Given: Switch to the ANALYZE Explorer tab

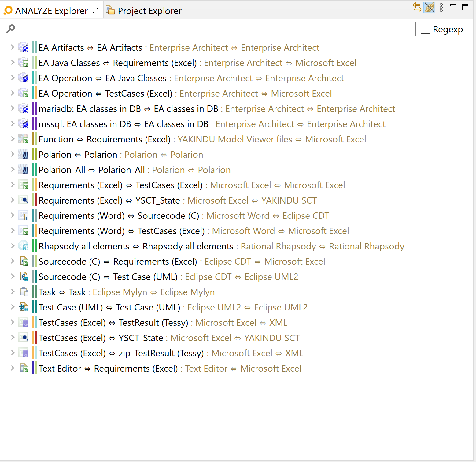Looking at the screenshot, I should pos(51,11).
